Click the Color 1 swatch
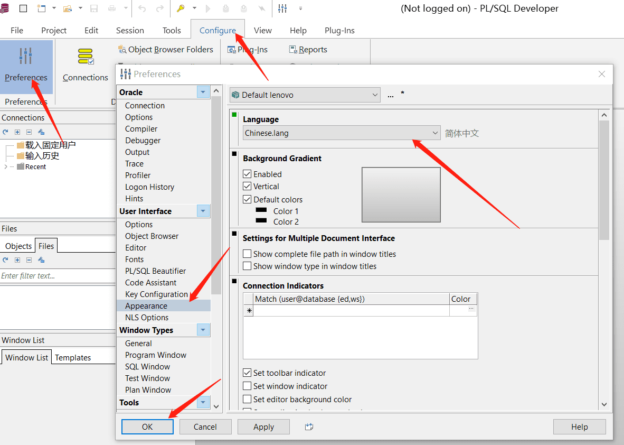The height and width of the screenshot is (445, 624). coord(262,211)
